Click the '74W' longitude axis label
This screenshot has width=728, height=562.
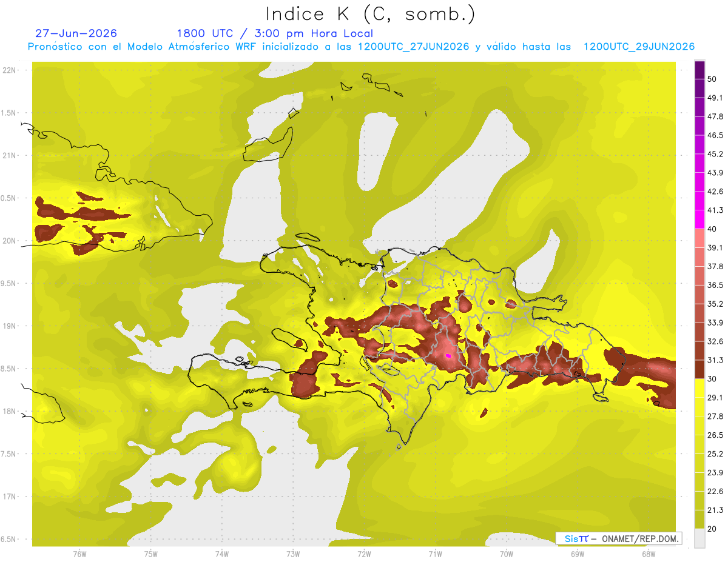coord(222,554)
